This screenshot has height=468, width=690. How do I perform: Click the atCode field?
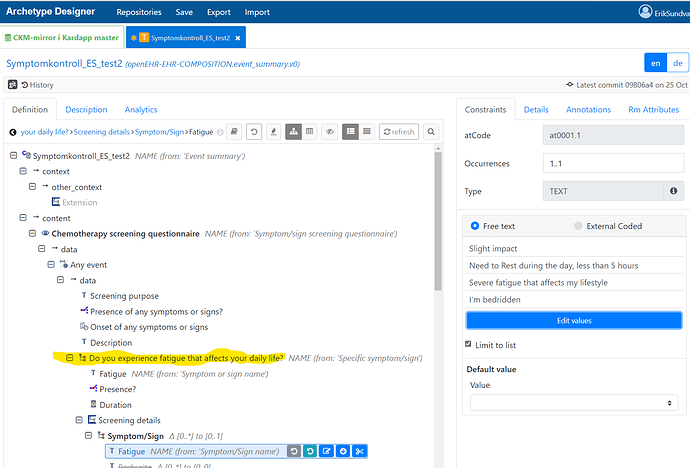613,135
